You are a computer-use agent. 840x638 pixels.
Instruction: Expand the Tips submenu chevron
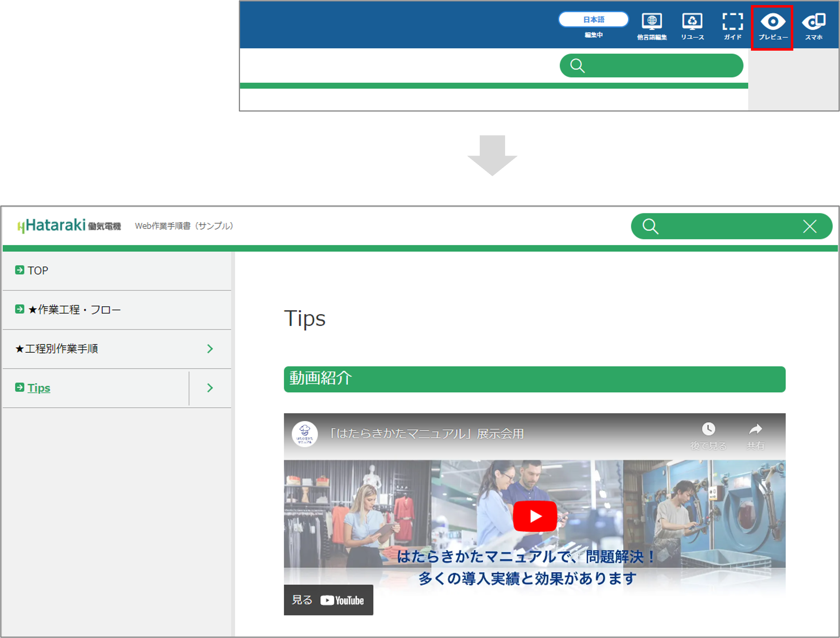pyautogui.click(x=210, y=388)
